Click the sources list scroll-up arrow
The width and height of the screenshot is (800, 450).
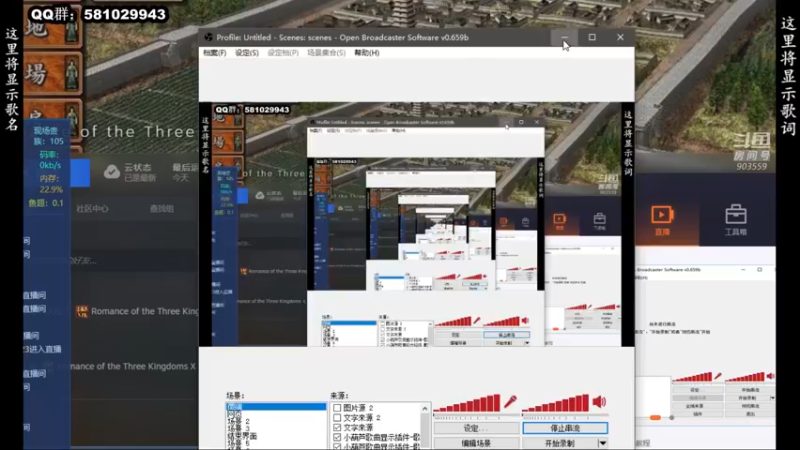[x=424, y=408]
